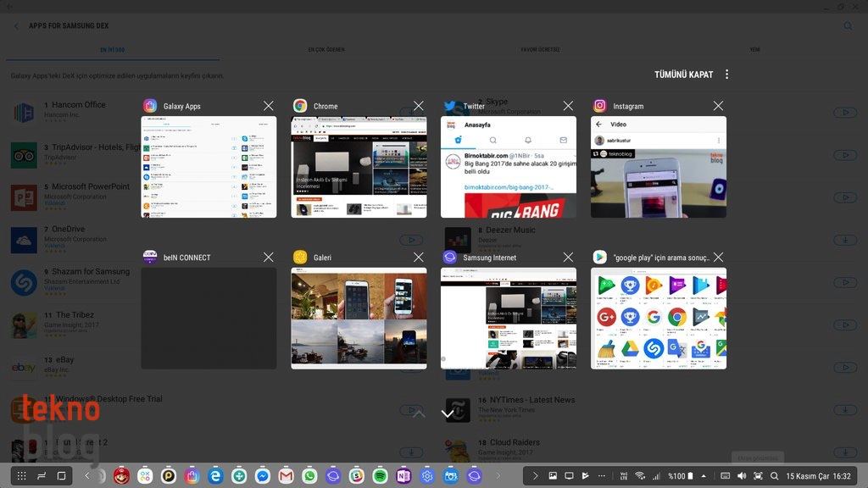Open Gmail from the taskbar
The height and width of the screenshot is (488, 868).
click(286, 476)
